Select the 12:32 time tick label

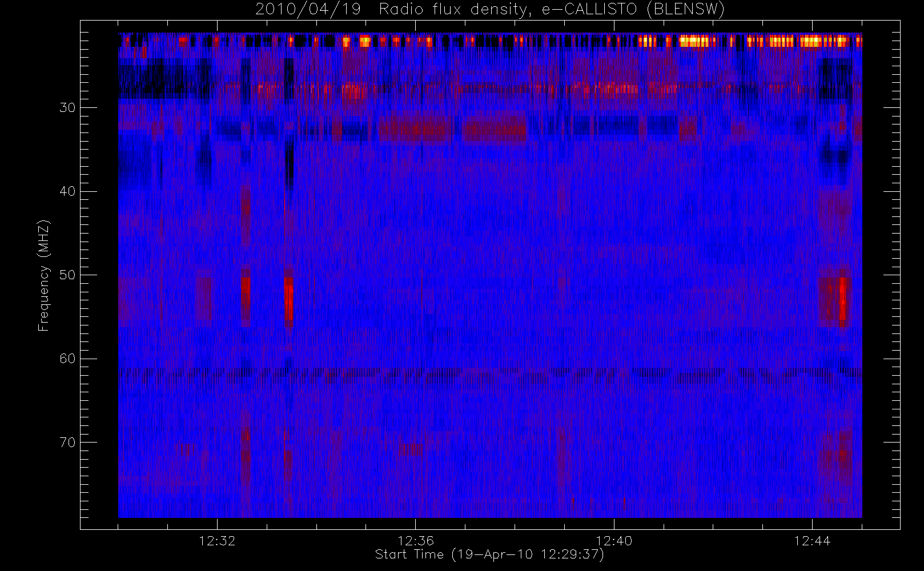click(x=217, y=541)
